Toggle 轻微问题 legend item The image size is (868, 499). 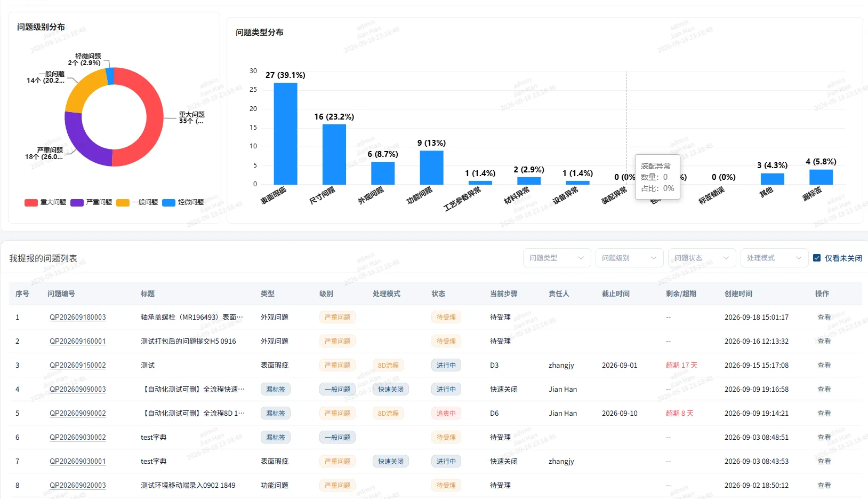pos(183,202)
